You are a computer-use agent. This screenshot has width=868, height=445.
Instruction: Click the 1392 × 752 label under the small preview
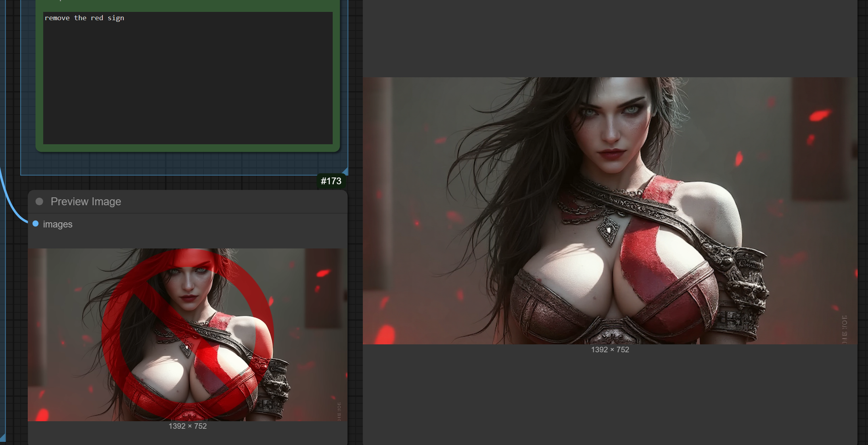point(188,426)
